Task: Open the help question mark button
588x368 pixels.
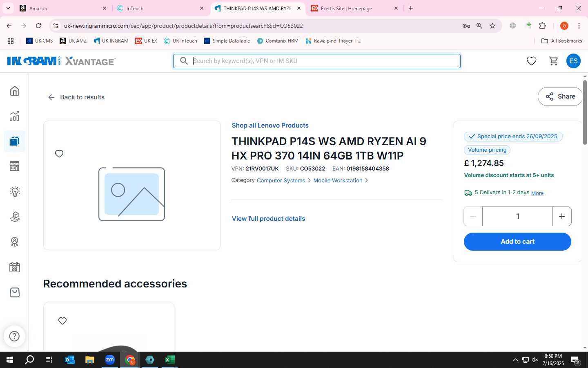Action: [x=14, y=336]
